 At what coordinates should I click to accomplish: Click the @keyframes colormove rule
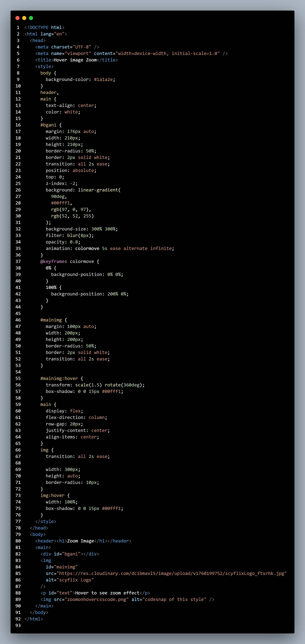(67, 261)
